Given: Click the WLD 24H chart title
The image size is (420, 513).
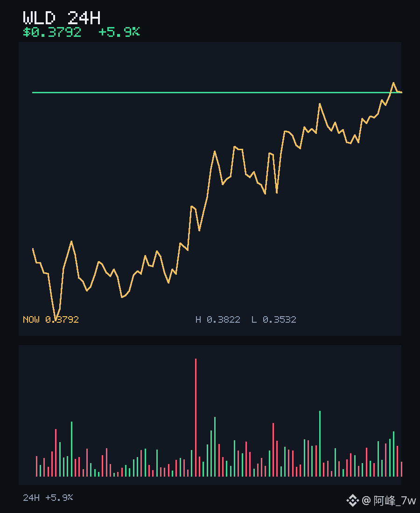Looking at the screenshot, I should tap(62, 18).
